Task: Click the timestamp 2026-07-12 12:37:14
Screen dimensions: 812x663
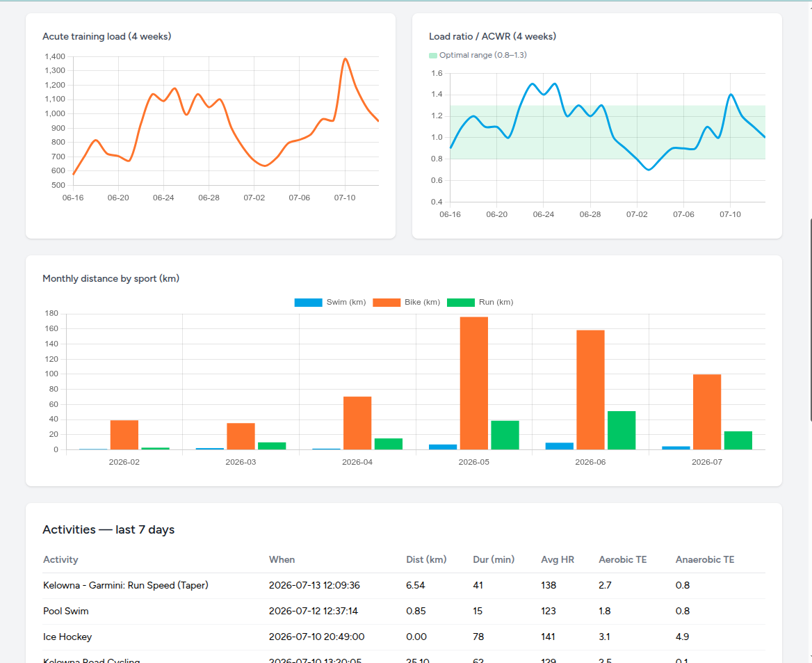Action: [314, 611]
